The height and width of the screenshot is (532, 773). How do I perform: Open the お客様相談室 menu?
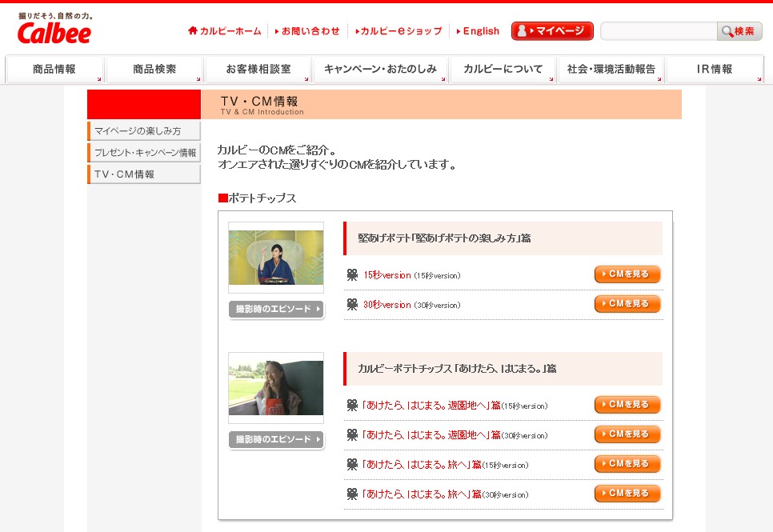point(258,69)
